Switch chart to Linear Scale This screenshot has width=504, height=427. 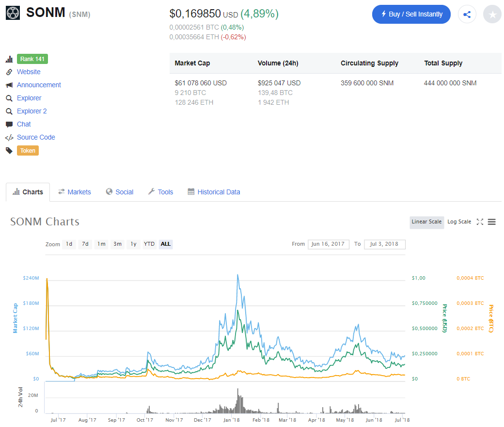click(x=426, y=222)
